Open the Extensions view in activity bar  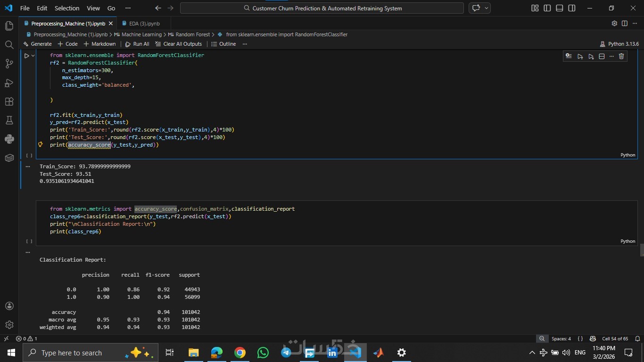9,101
